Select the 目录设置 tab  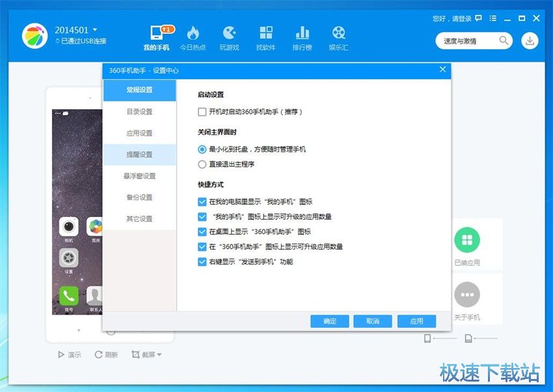pyautogui.click(x=140, y=112)
